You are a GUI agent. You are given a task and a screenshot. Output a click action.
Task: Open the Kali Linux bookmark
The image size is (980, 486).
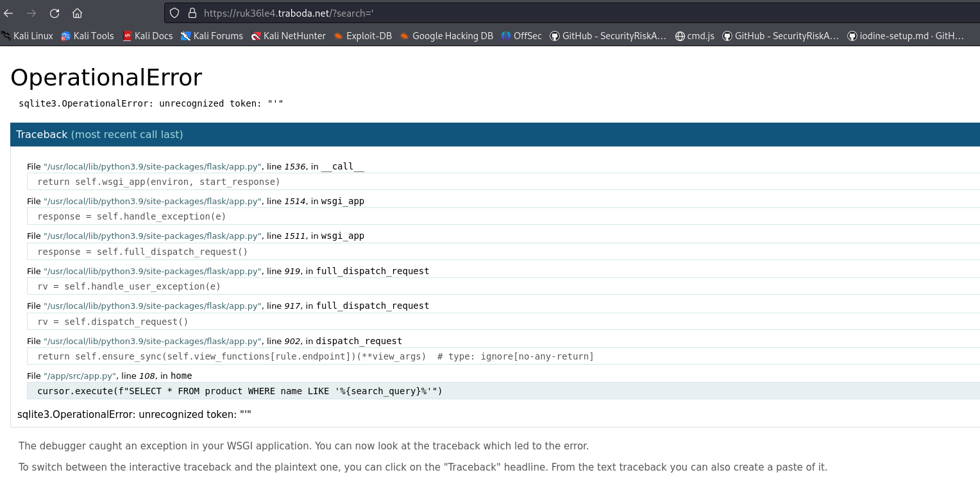[27, 36]
